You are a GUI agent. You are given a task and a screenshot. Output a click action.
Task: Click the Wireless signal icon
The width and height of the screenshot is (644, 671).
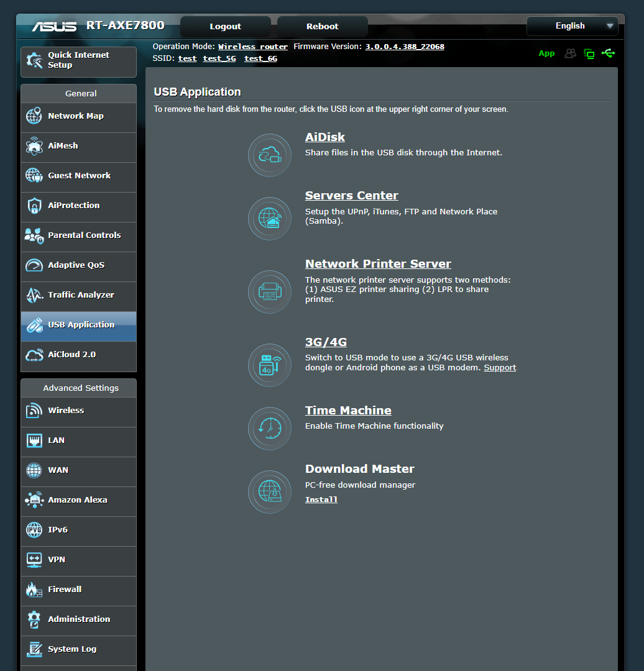click(34, 411)
